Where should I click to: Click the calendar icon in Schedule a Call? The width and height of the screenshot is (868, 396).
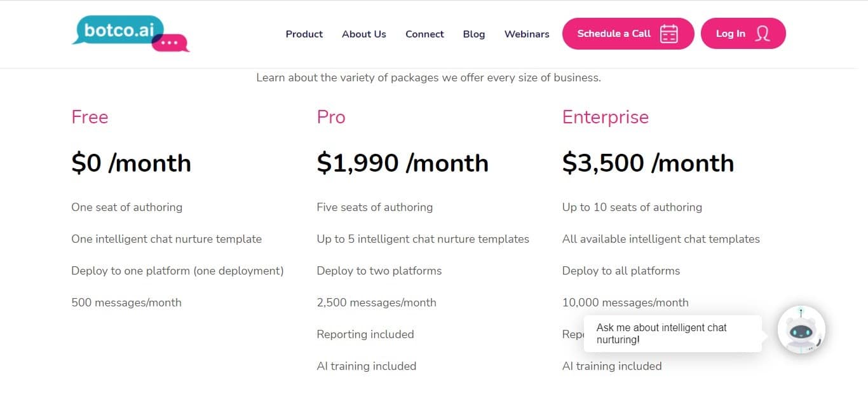pos(668,34)
